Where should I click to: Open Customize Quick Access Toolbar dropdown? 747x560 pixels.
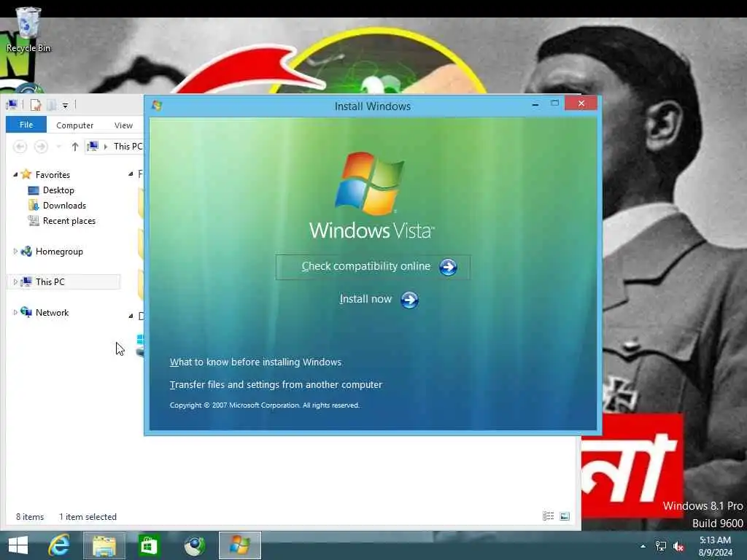click(65, 105)
